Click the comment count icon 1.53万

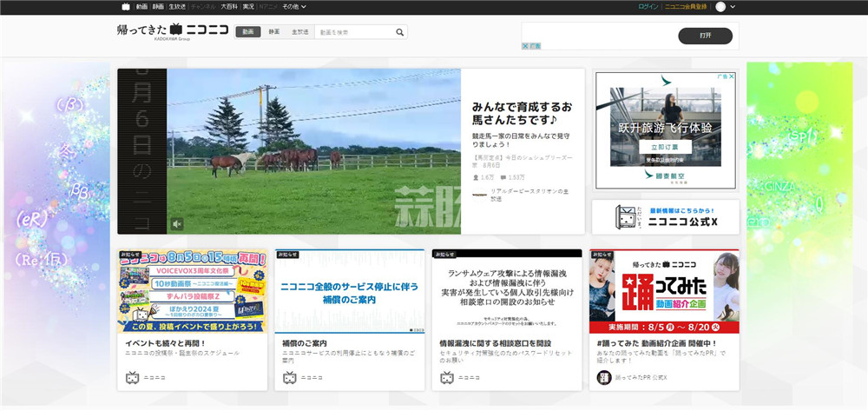(x=503, y=178)
